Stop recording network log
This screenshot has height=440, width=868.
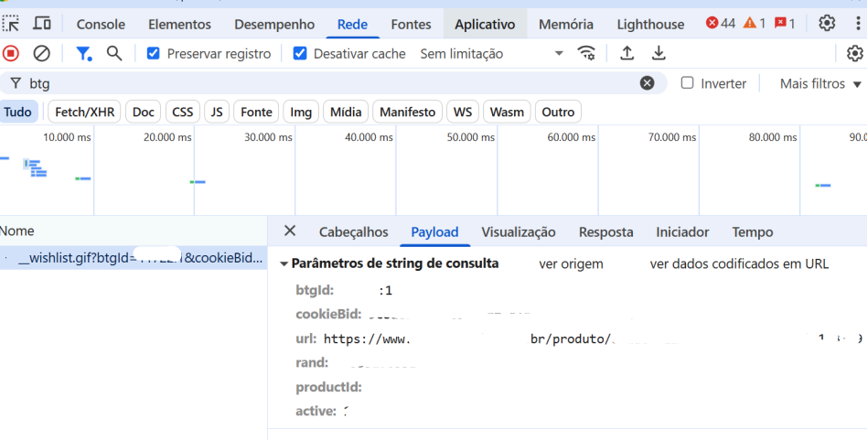point(10,53)
